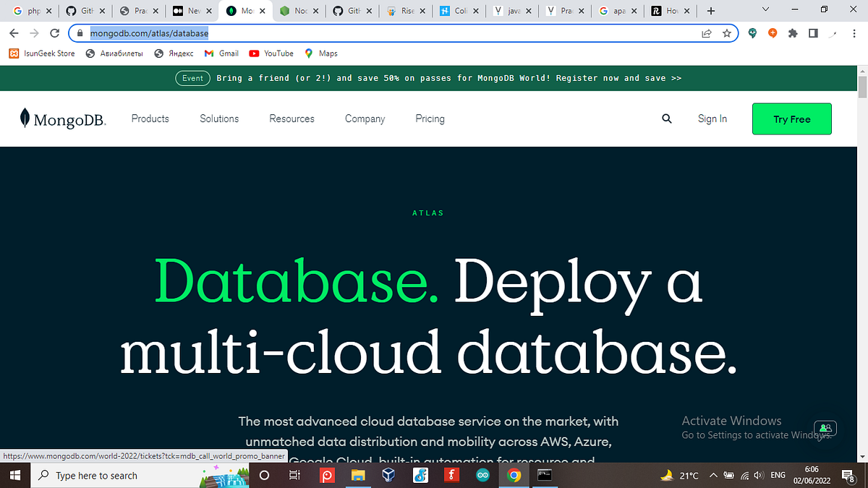Screen dimensions: 868x488
Task: Open the YouTube bookmark
Action: coord(271,53)
